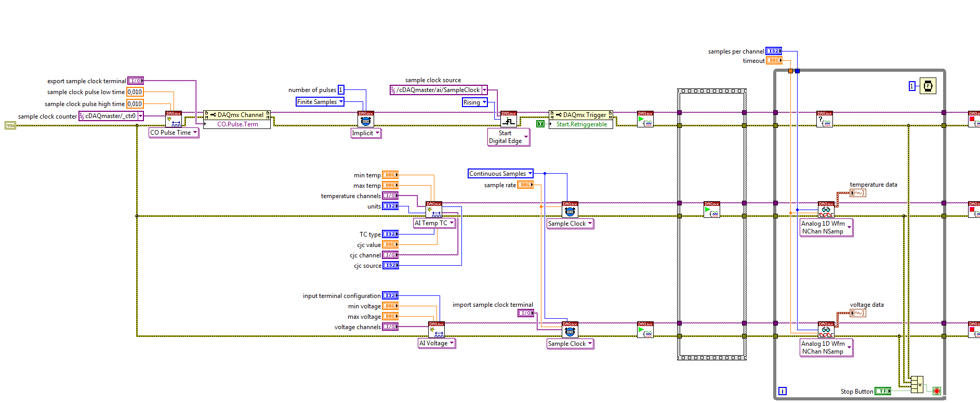This screenshot has width=980, height=403.
Task: Click the export sample clock terminal I/O control
Action: (x=136, y=81)
